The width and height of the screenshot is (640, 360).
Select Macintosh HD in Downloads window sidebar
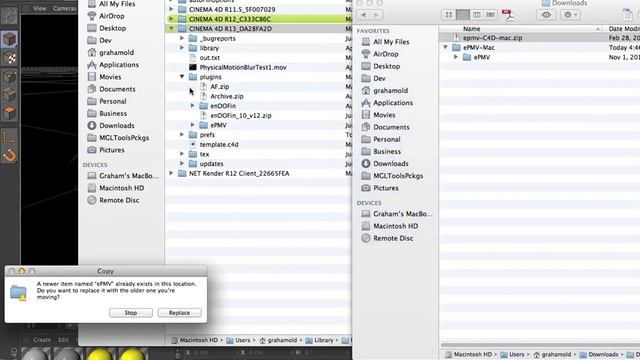(x=396, y=226)
